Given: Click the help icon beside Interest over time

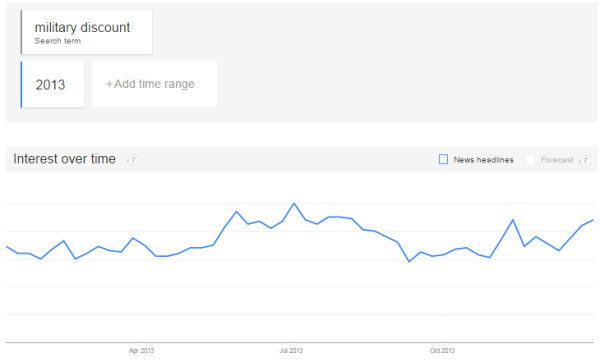Looking at the screenshot, I should click(x=133, y=160).
